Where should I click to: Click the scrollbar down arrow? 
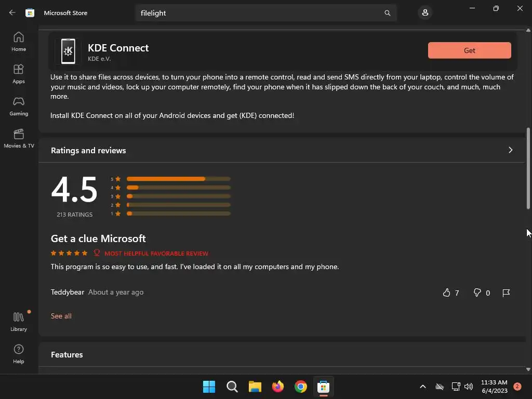528,369
